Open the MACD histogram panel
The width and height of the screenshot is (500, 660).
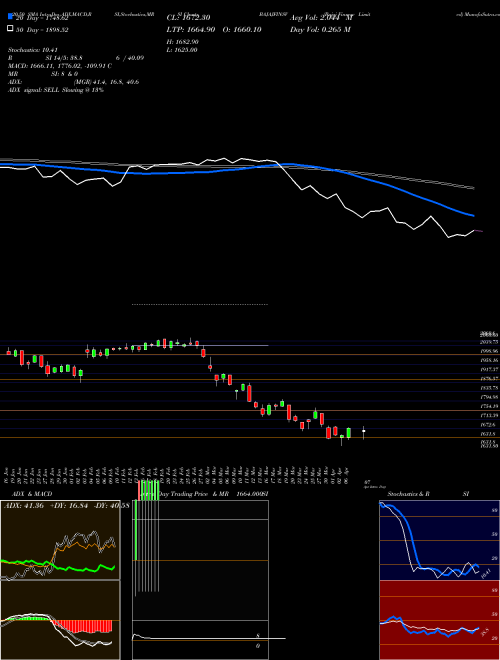pos(60,620)
